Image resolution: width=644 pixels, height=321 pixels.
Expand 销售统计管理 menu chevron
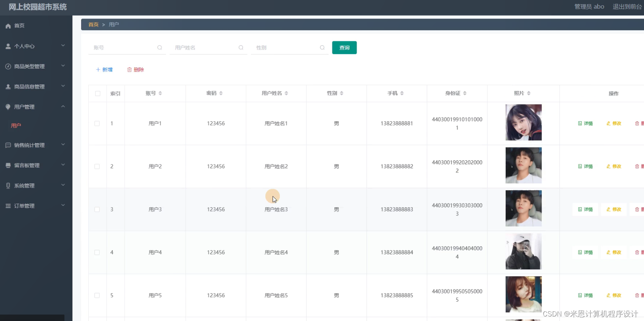(x=63, y=144)
